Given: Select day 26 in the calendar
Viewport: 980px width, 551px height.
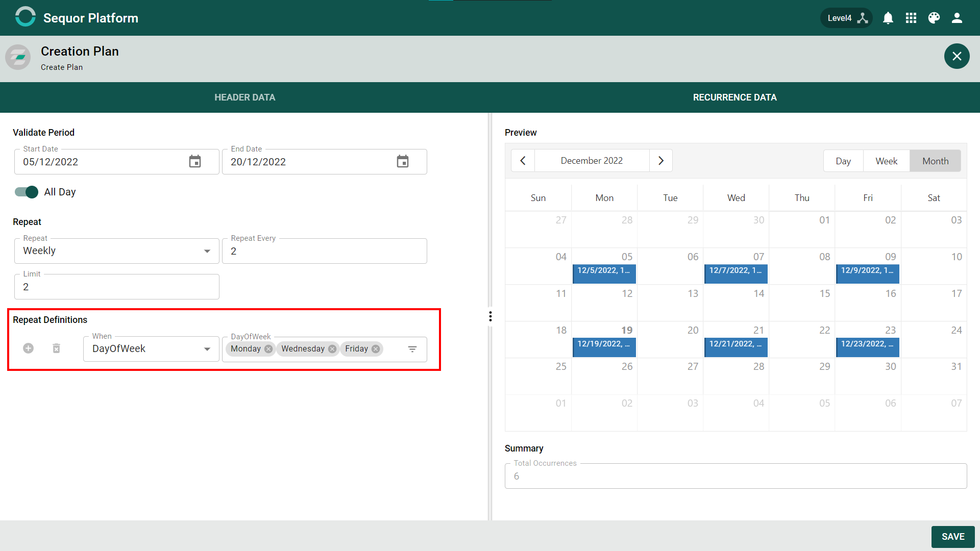Looking at the screenshot, I should pos(604,376).
